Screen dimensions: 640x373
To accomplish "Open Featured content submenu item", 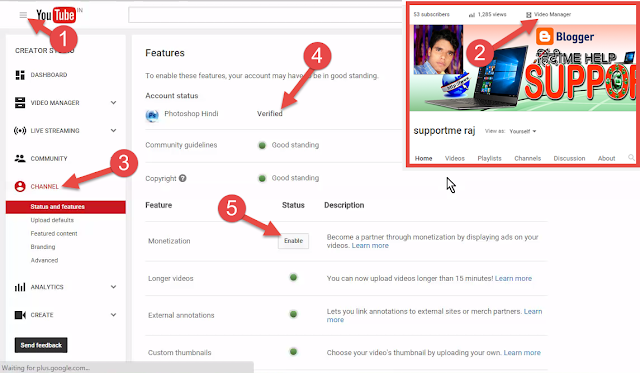I will [x=54, y=233].
